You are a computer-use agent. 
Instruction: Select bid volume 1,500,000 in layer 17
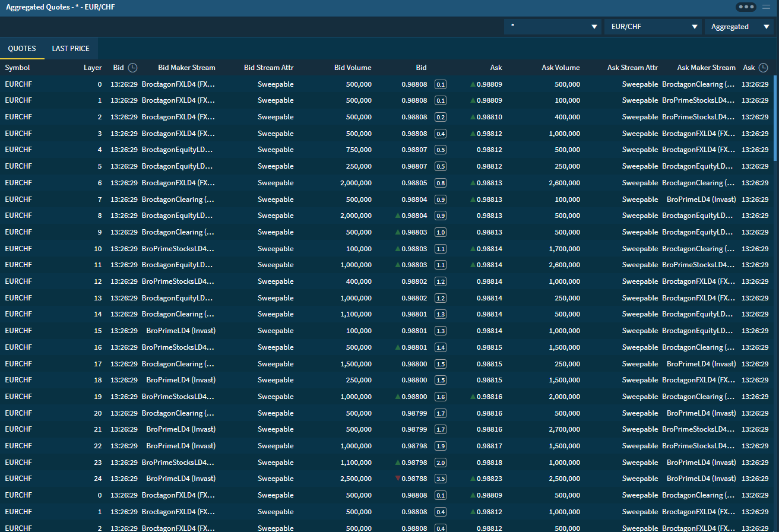(x=356, y=364)
